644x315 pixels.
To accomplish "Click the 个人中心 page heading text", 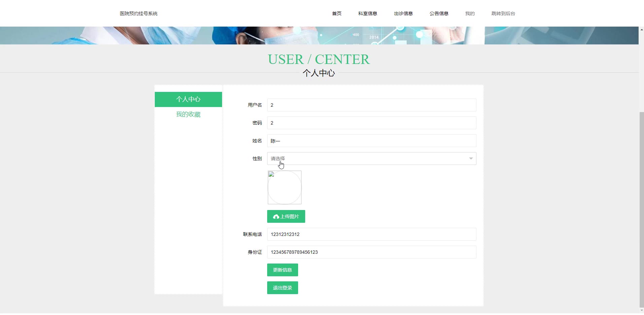I will pos(319,73).
